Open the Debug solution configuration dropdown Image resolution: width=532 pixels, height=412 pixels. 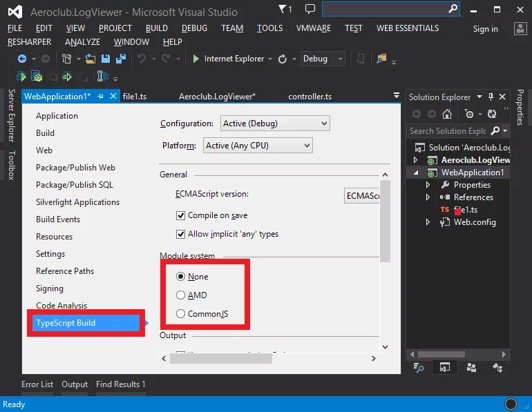click(323, 59)
